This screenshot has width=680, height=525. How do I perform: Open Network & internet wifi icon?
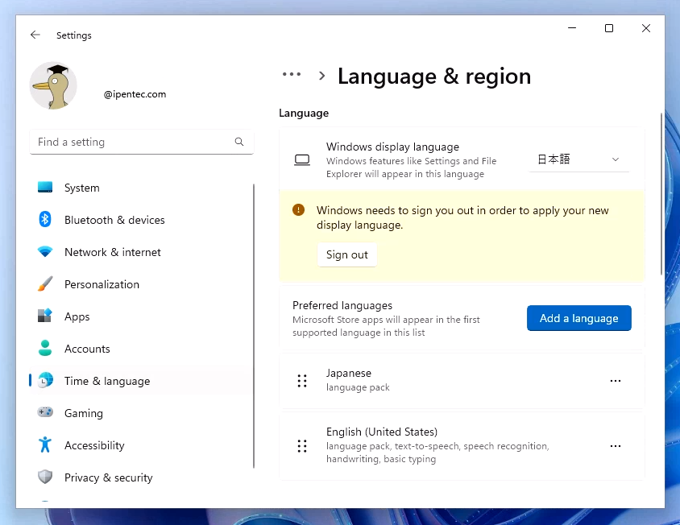(x=45, y=251)
